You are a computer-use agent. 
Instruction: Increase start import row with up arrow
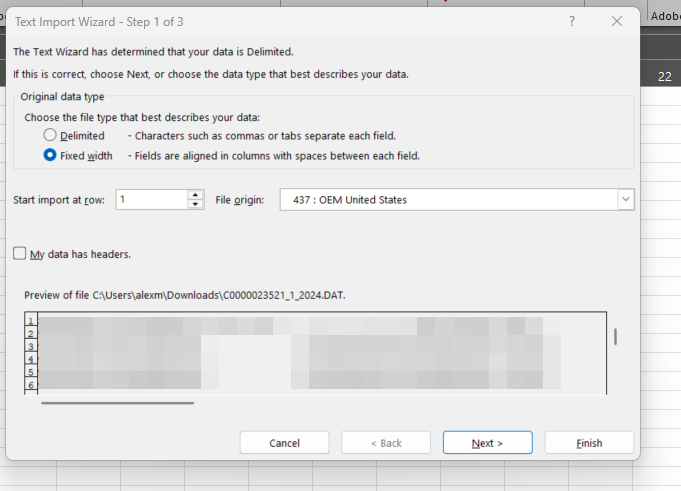[195, 194]
